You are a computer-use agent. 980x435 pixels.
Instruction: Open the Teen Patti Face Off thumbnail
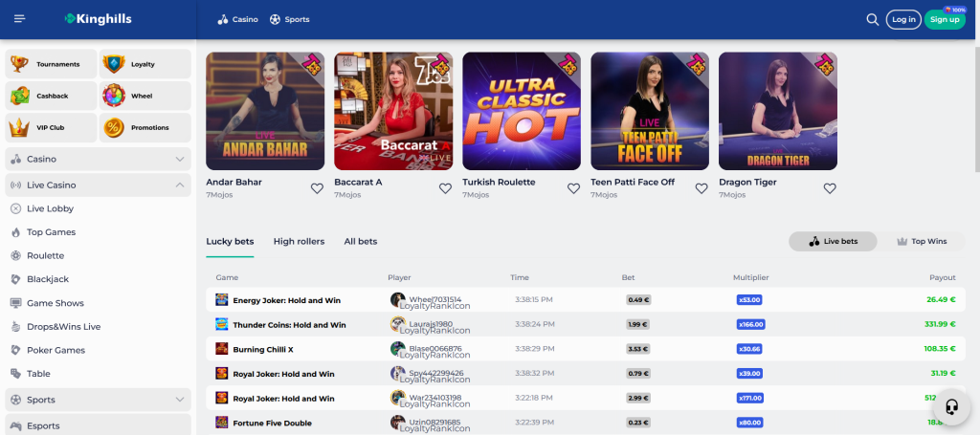click(x=650, y=111)
